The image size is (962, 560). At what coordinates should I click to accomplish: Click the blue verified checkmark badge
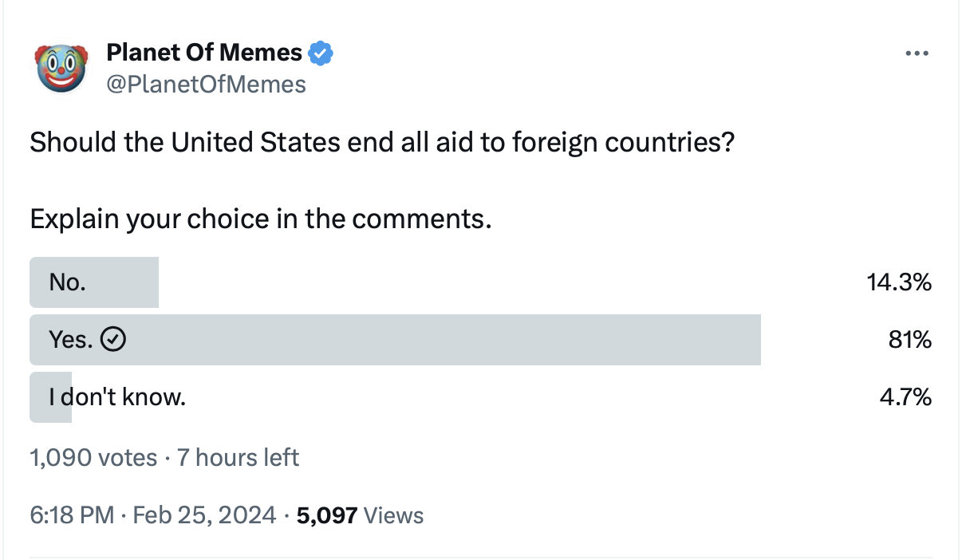(321, 54)
